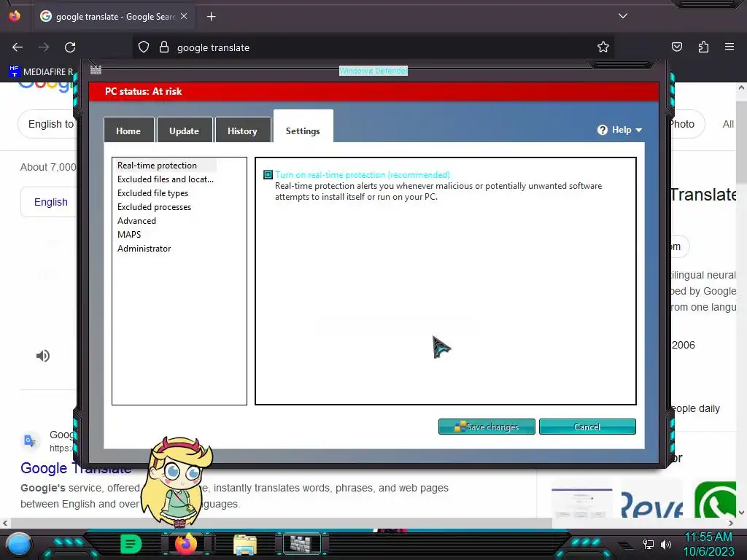The height and width of the screenshot is (560, 747).
Task: Click page vertical scrollbar up arrow
Action: tap(741, 88)
